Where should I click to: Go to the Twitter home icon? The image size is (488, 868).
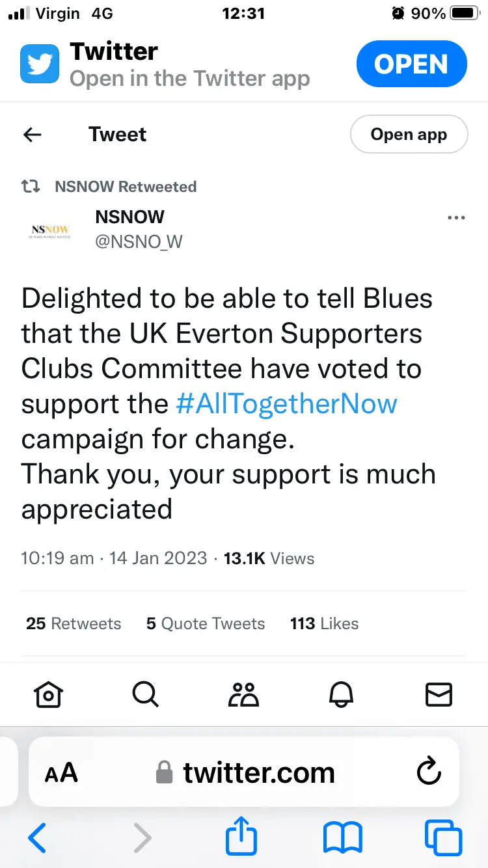[x=48, y=695]
